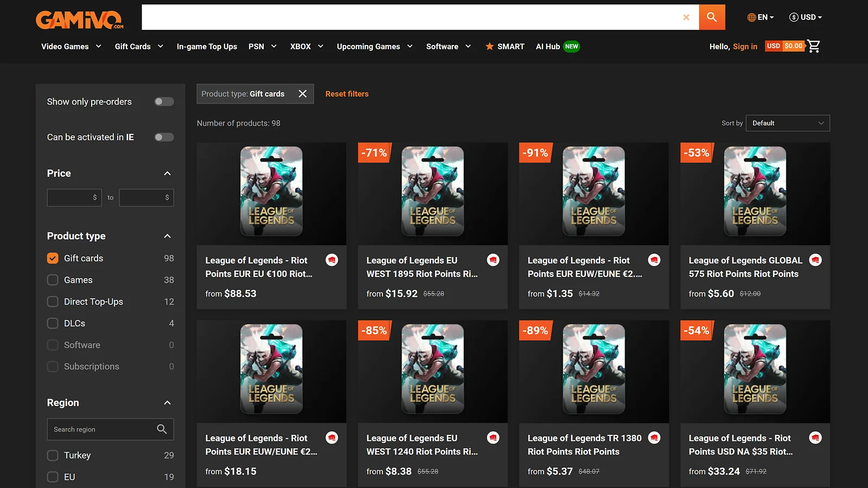Click the region search magnifier icon
The height and width of the screenshot is (488, 868).
tap(162, 429)
